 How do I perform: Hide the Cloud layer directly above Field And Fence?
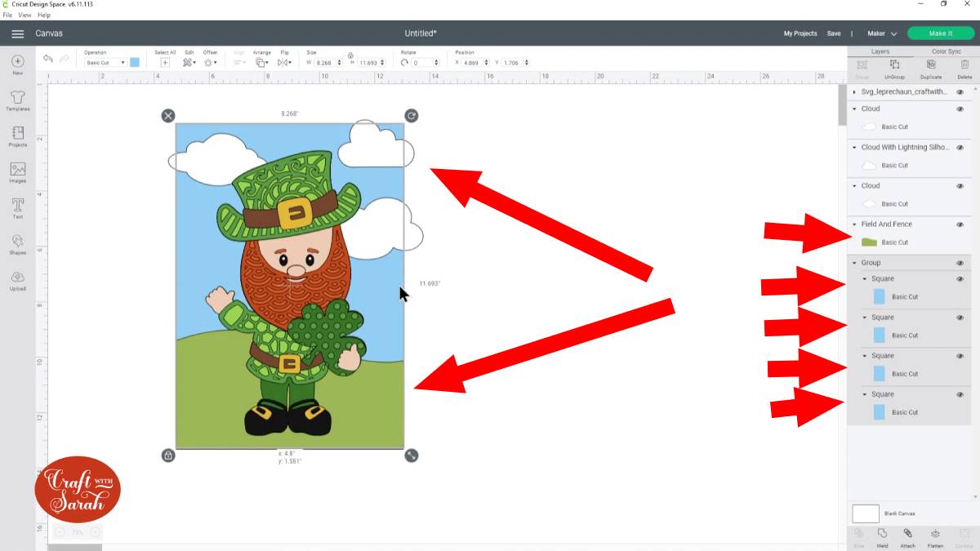[x=960, y=186]
